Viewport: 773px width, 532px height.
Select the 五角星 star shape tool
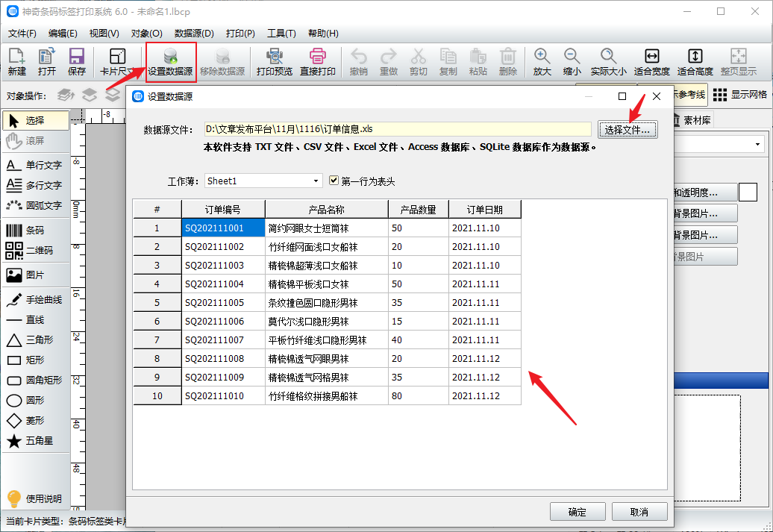tap(35, 441)
